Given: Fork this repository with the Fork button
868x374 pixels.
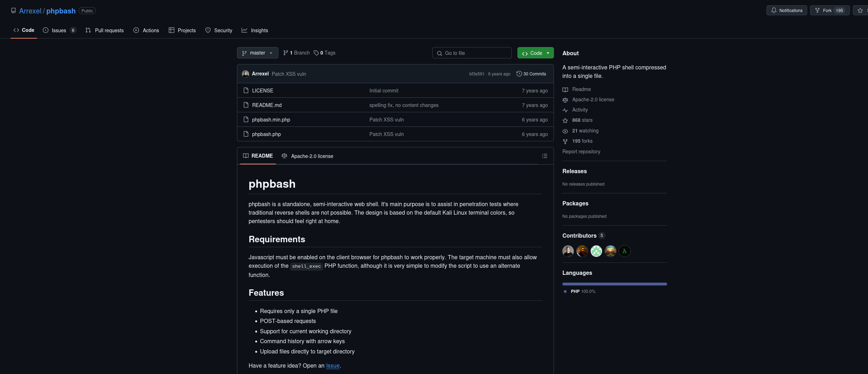Looking at the screenshot, I should coord(830,11).
